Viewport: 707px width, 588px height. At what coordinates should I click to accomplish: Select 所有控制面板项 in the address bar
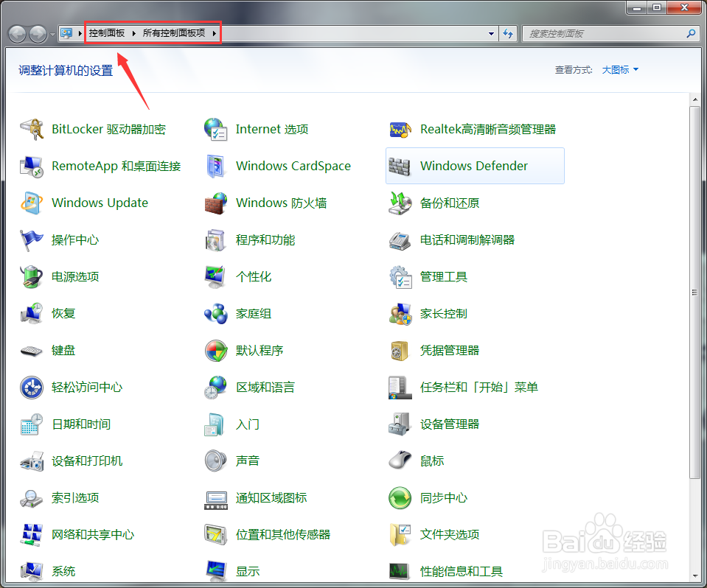click(x=173, y=33)
